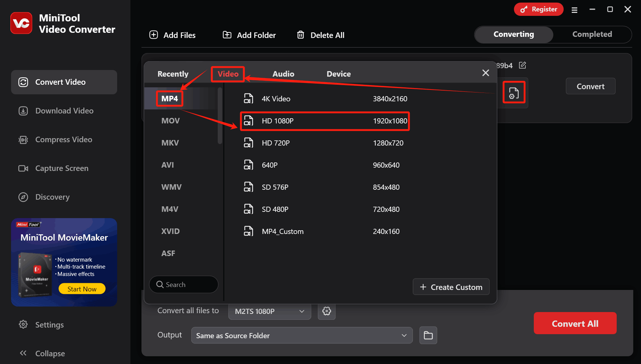The height and width of the screenshot is (364, 641).
Task: Choose the 1280x720 resolution text
Action: pyautogui.click(x=388, y=143)
